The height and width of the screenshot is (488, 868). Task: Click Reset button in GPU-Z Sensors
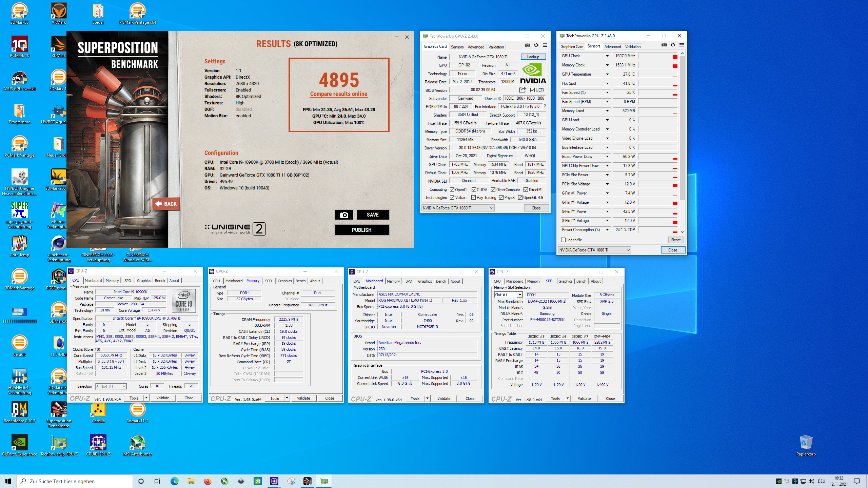click(x=676, y=240)
